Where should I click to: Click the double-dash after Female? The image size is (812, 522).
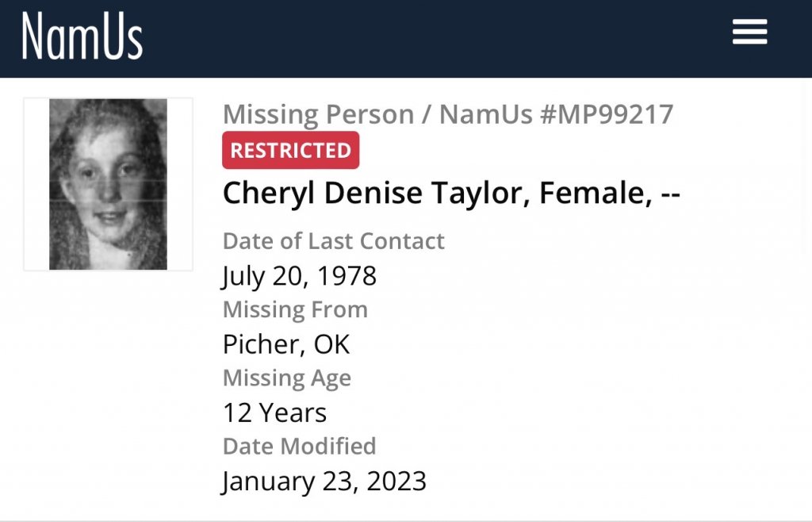point(670,194)
